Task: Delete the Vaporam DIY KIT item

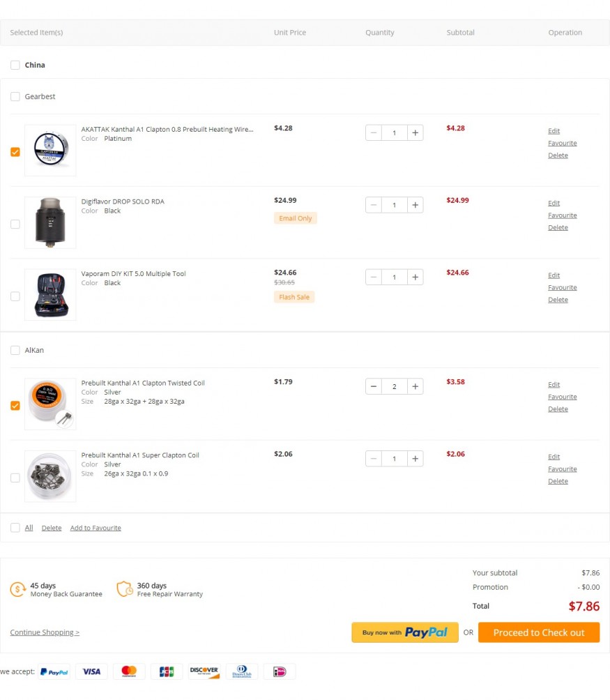Action: [558, 300]
